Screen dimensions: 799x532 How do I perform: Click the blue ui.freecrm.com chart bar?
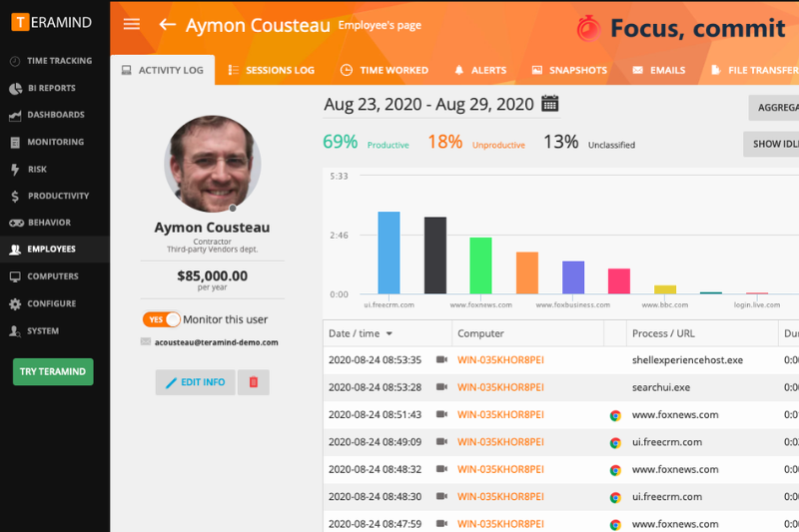click(389, 253)
